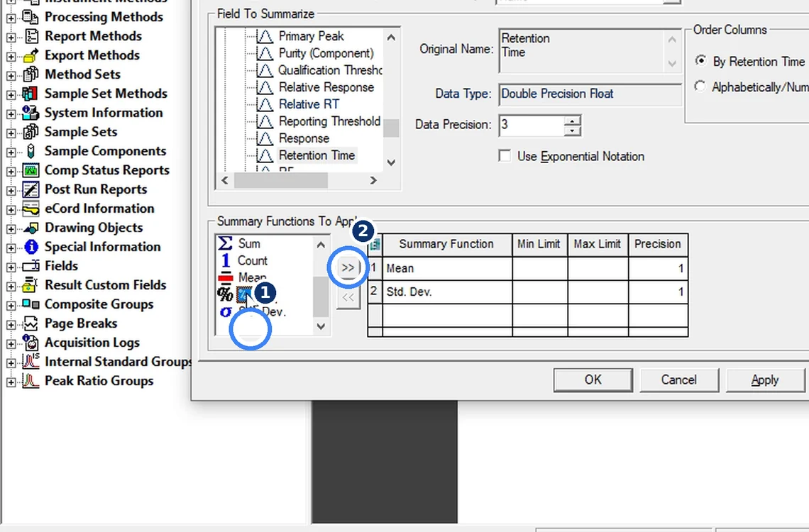Enable Use Exponential Notation checkbox

pos(505,156)
